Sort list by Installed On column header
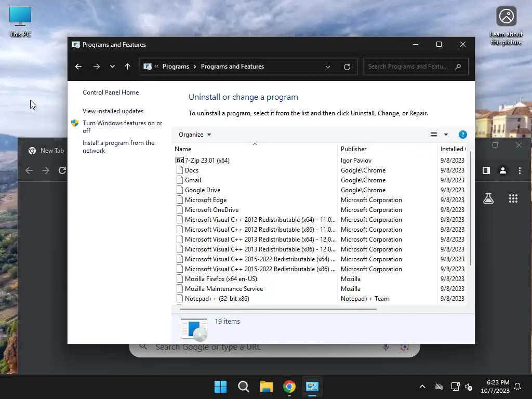The width and height of the screenshot is (532, 399). click(x=452, y=149)
